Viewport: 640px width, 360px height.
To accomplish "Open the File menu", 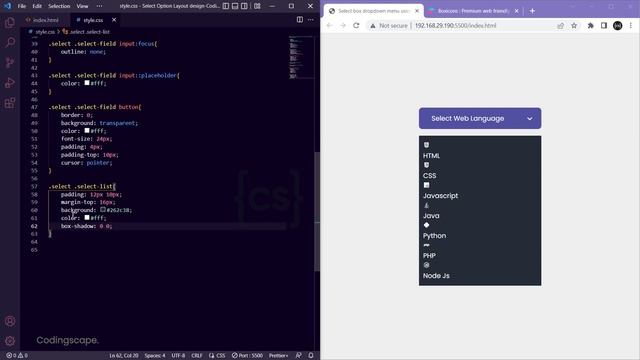I will click(22, 6).
